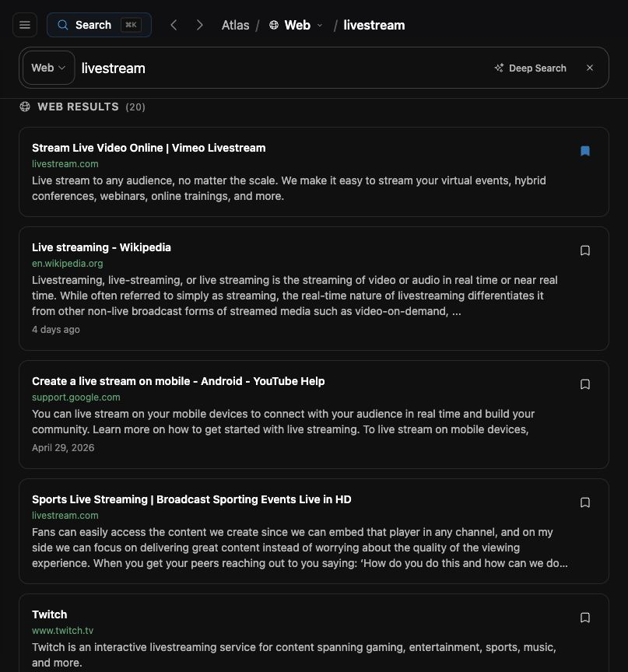
Task: Clear the search with the X icon
Action: (x=590, y=68)
